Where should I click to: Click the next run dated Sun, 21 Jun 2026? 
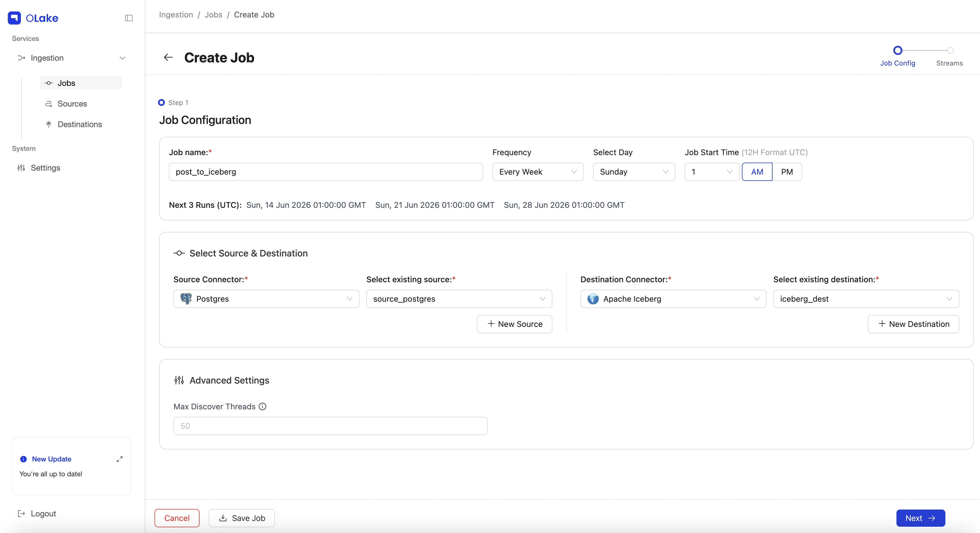tap(435, 205)
